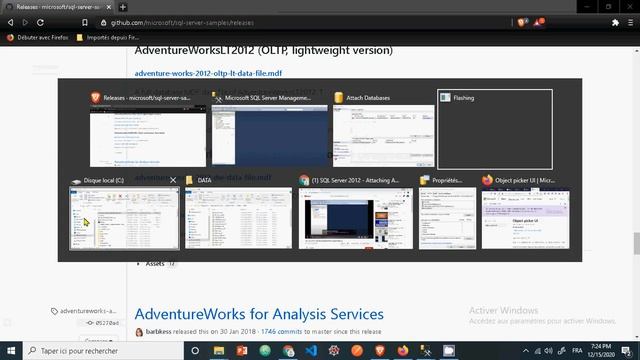This screenshot has width=640, height=360.
Task: Open the 1746 commits link
Action: (281, 331)
